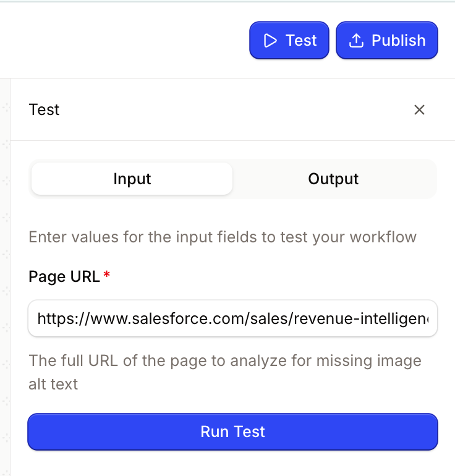Screen dimensions: 455x476
Task: Click the Page URL field label
Action: [x=64, y=276]
